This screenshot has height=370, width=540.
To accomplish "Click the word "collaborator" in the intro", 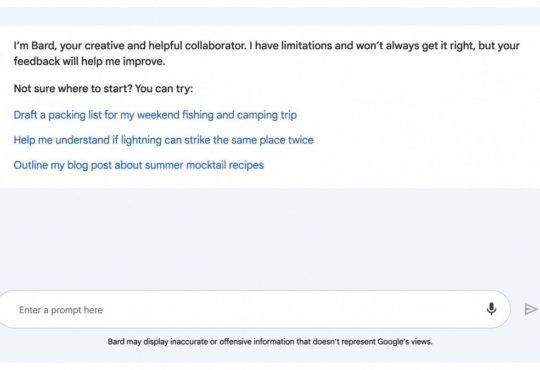I will [x=215, y=45].
